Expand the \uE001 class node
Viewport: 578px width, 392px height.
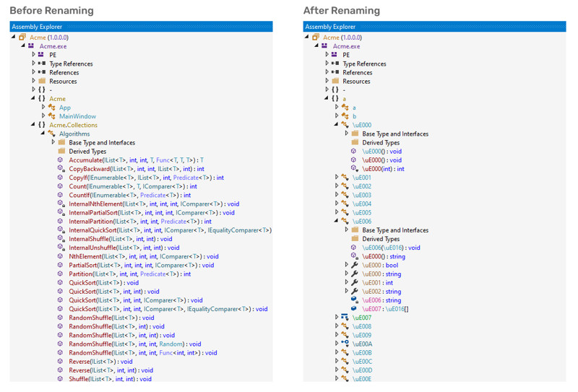tap(337, 177)
